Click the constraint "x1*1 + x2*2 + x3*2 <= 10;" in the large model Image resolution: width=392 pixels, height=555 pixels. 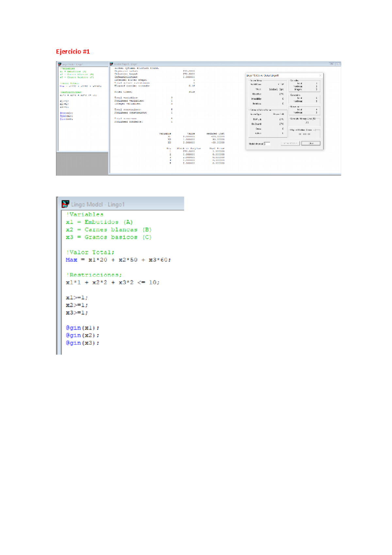(x=113, y=282)
